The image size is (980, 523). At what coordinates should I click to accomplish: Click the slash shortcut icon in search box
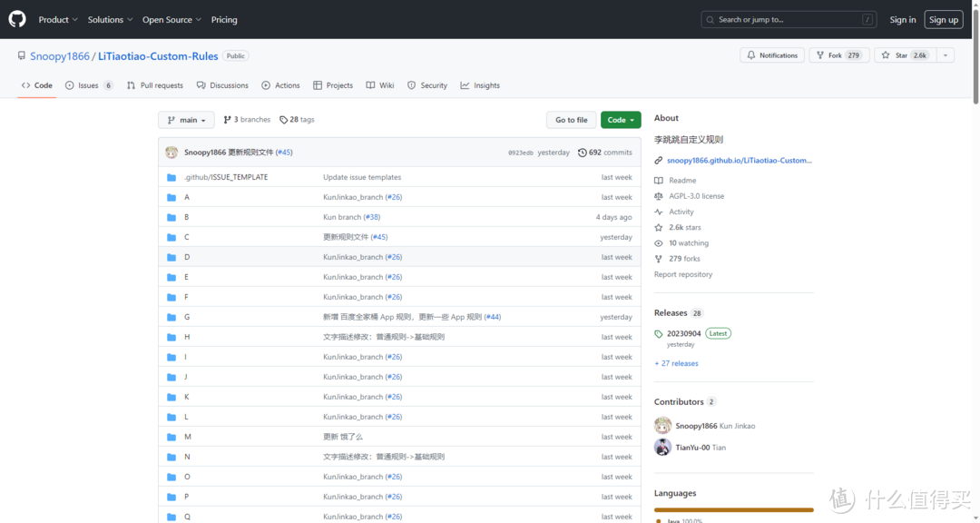click(867, 19)
